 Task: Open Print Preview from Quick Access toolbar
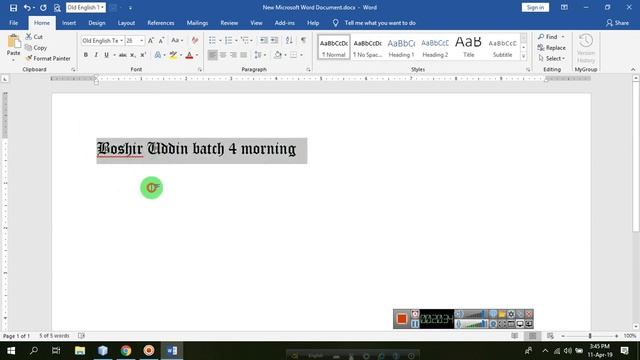(x=57, y=8)
